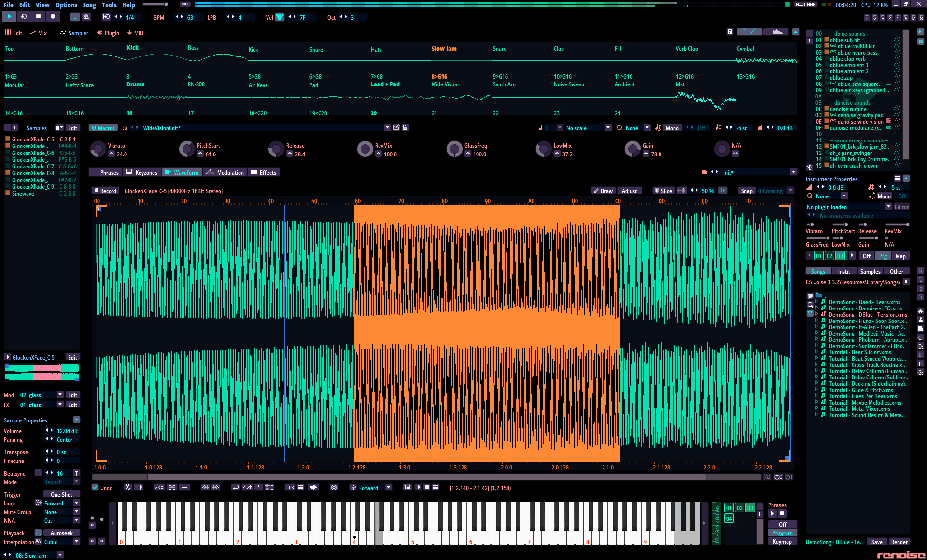Switch to the Effects tab

pos(264,172)
